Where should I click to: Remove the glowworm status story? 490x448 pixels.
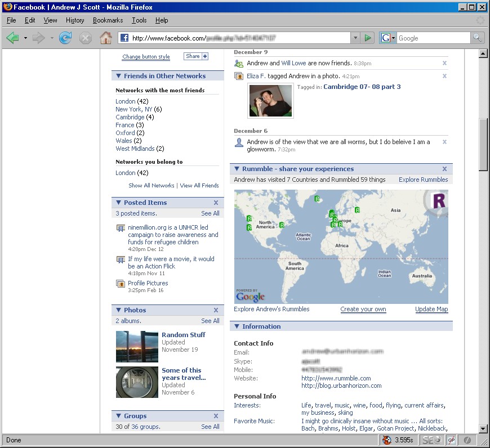(444, 142)
